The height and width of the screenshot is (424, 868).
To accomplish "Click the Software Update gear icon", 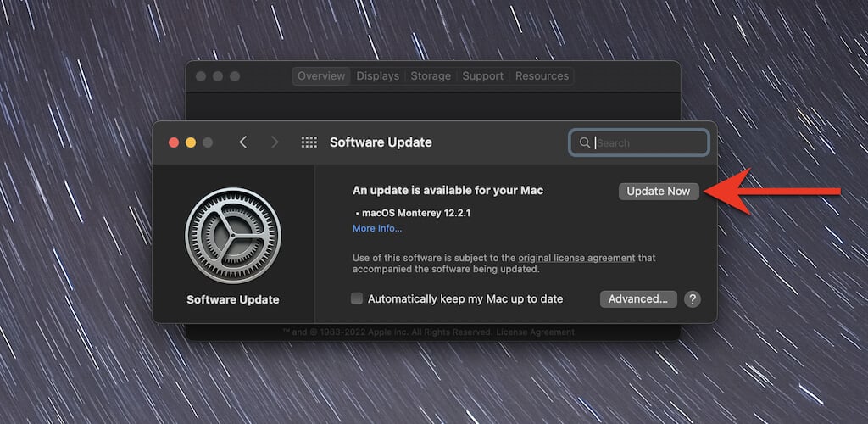I will (x=233, y=235).
